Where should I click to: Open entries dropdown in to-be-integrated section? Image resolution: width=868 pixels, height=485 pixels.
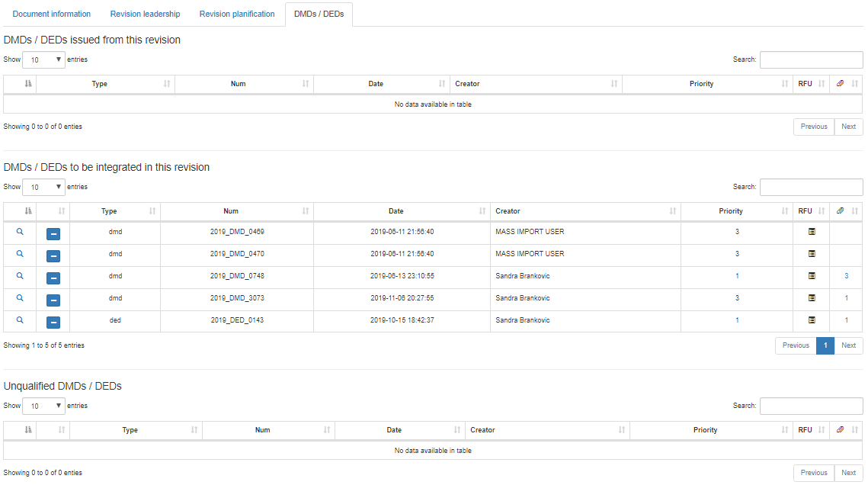pos(44,187)
